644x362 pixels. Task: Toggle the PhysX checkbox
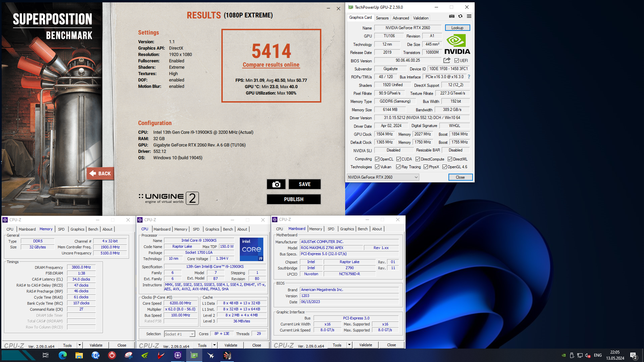[x=426, y=167]
